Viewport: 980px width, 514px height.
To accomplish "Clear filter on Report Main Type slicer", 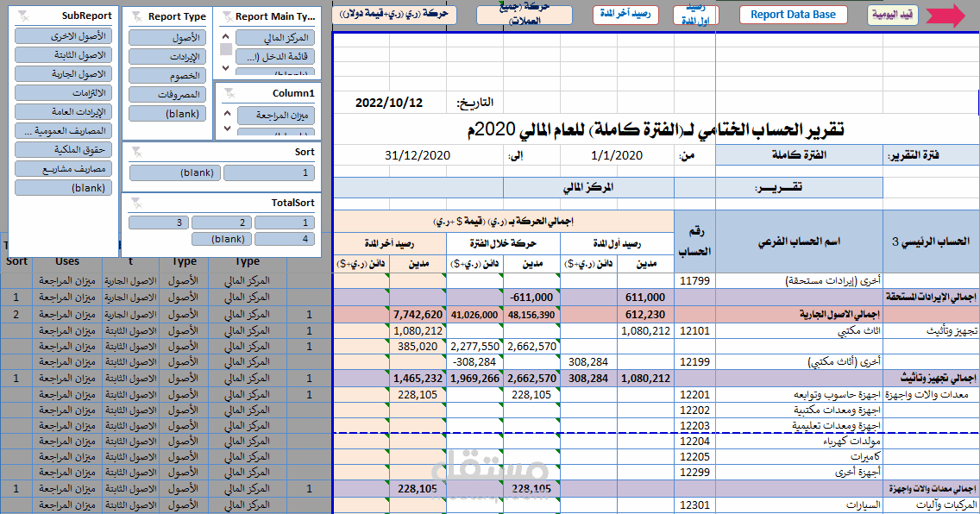I will [228, 17].
